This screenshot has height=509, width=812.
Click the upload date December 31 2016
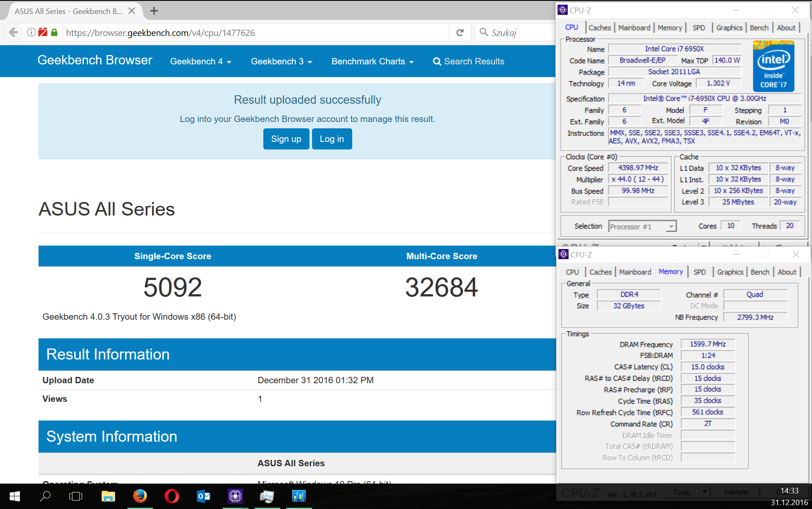[315, 380]
